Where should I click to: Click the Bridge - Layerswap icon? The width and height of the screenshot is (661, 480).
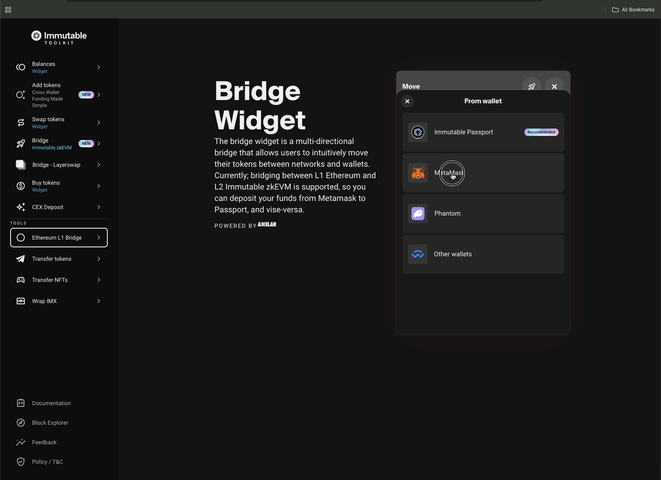pos(20,165)
